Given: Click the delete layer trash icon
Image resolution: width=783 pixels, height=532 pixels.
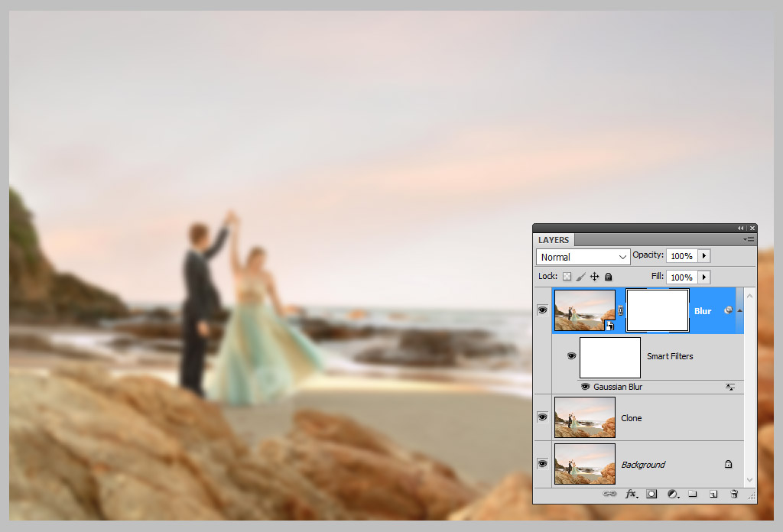Looking at the screenshot, I should pyautogui.click(x=734, y=494).
